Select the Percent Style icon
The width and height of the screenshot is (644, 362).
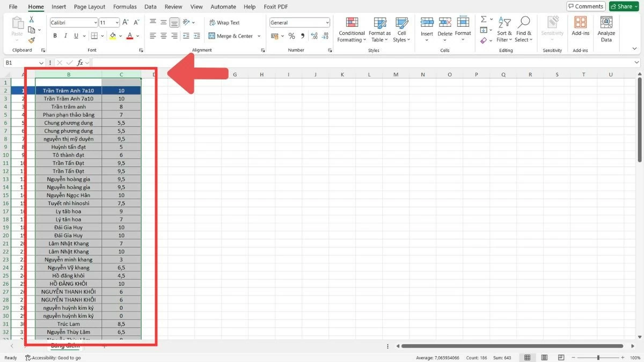292,36
